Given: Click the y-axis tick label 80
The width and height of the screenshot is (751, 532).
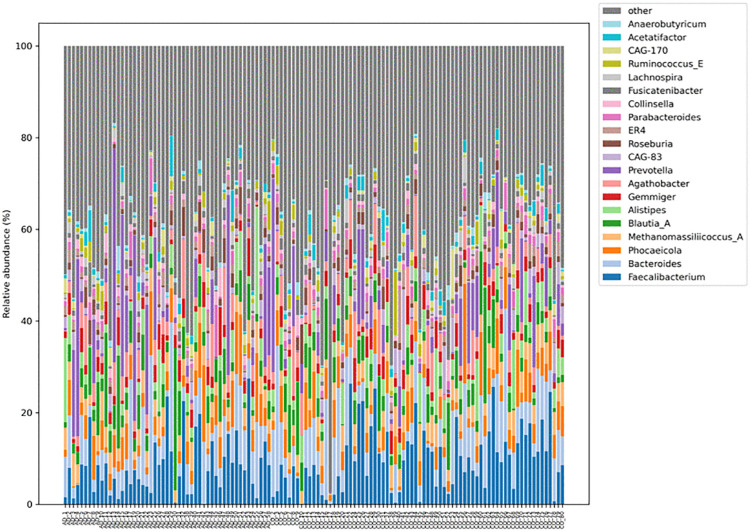Looking at the screenshot, I should click(27, 137).
